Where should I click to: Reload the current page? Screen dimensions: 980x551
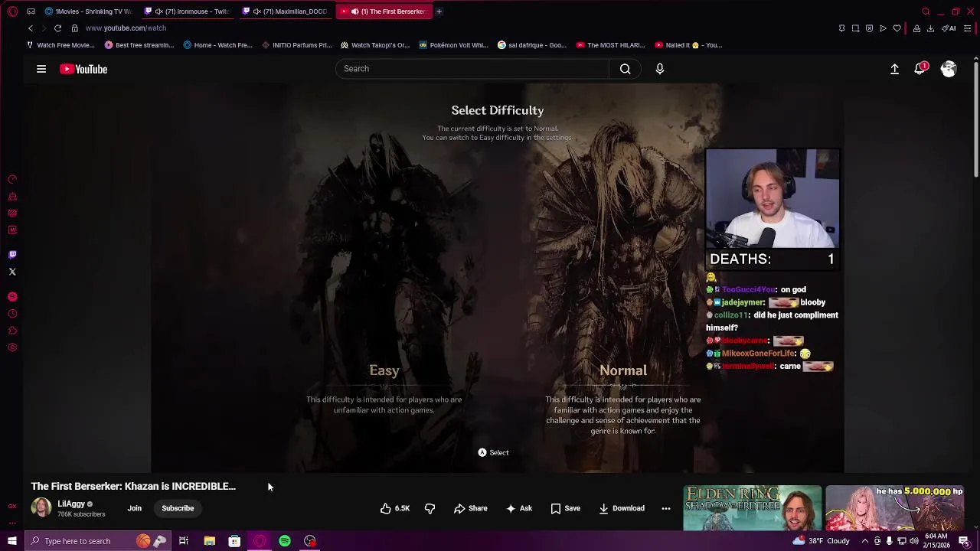click(x=57, y=28)
